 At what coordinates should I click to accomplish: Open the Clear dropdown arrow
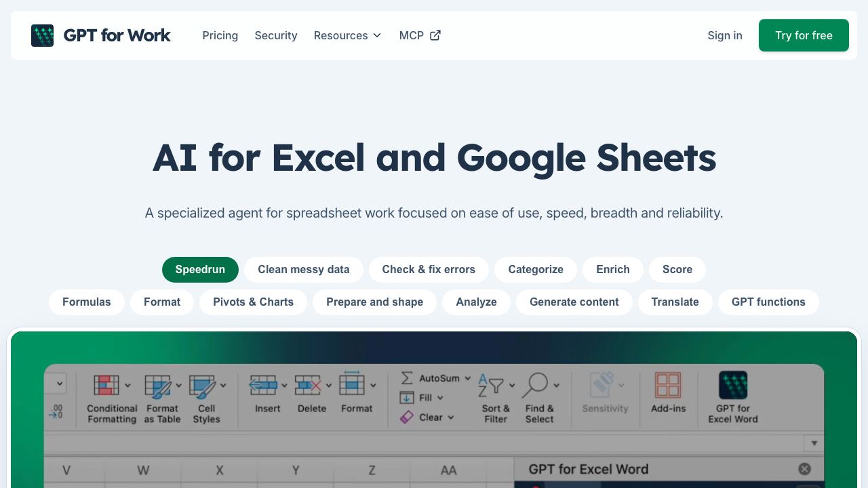click(x=451, y=418)
